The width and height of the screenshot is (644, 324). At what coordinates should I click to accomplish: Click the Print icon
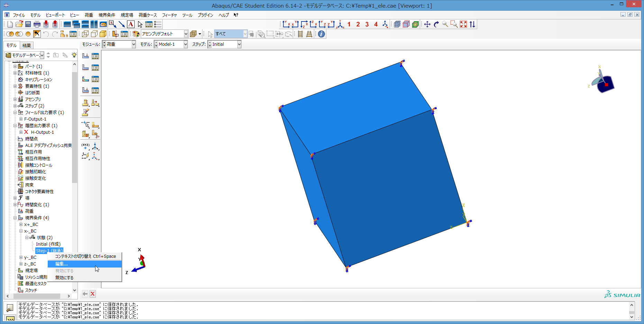click(37, 24)
